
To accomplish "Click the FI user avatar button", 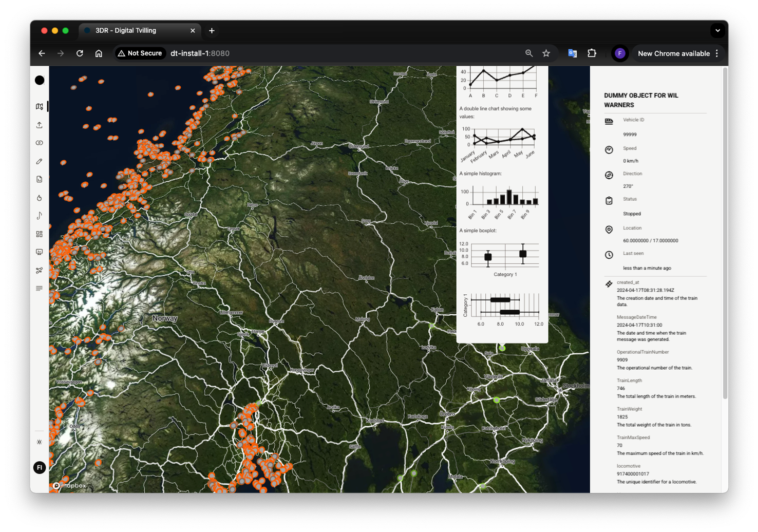I will [39, 467].
